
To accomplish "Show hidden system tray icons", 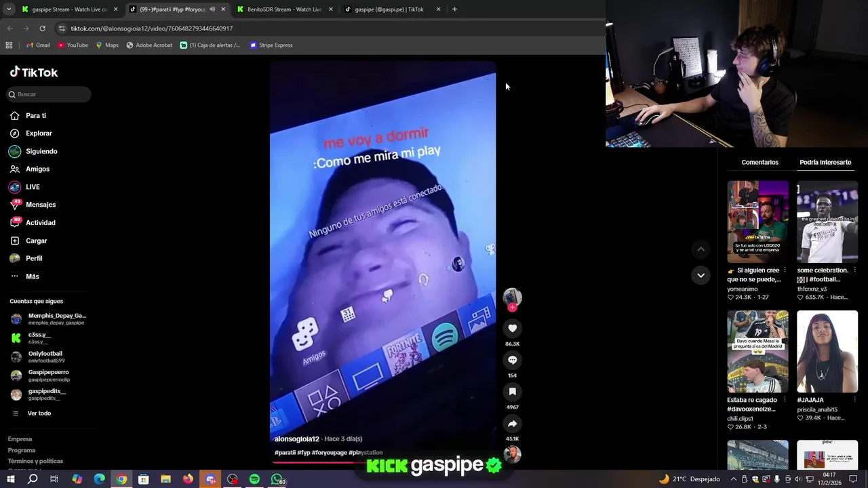I will [x=733, y=479].
